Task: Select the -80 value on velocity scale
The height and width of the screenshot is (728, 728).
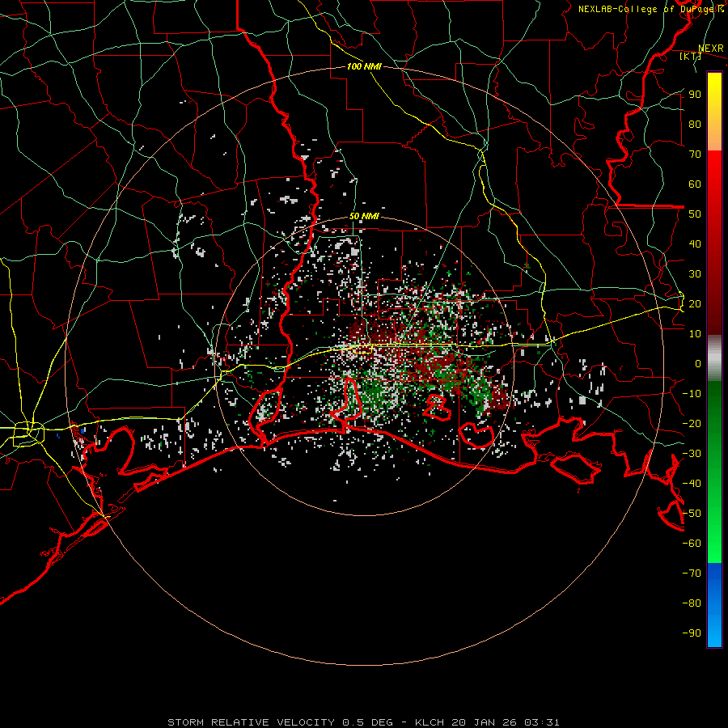Action: coord(692,603)
